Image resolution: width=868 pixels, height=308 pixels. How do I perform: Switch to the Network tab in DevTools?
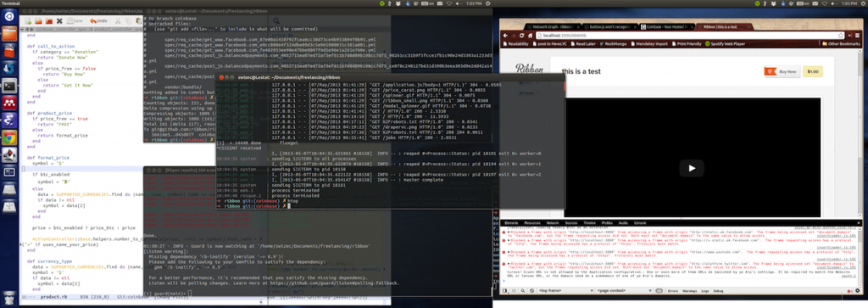coord(553,222)
